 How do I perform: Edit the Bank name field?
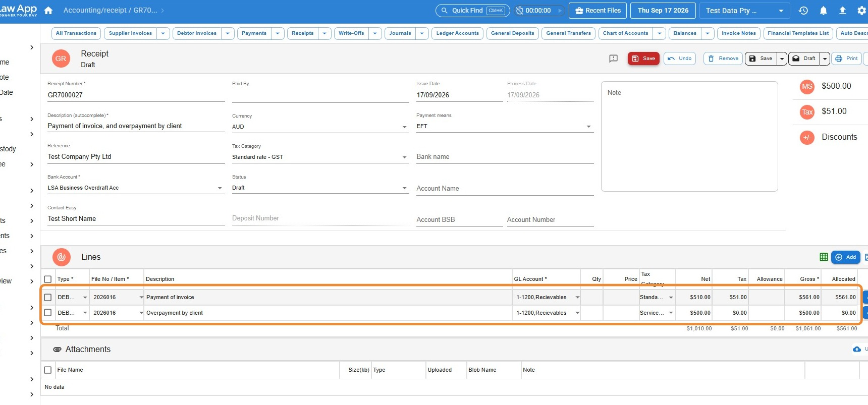tap(505, 157)
